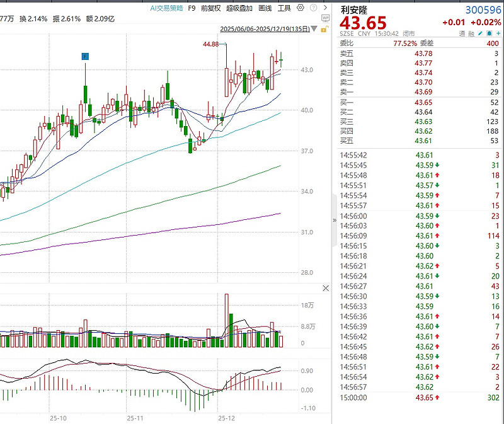Click the 振 2.61% amplitude value
The image size is (504, 424).
pos(67,19)
